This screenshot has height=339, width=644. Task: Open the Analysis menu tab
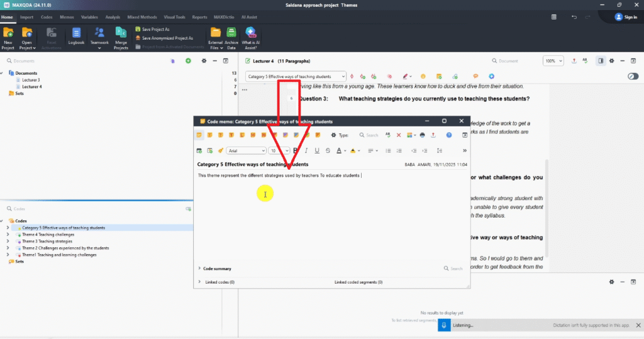113,17
